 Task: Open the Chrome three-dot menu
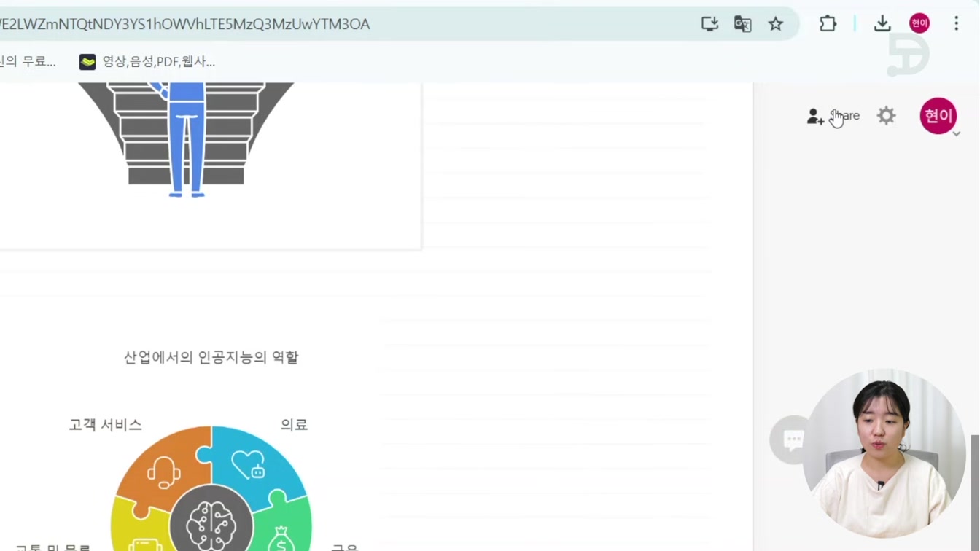pyautogui.click(x=956, y=23)
